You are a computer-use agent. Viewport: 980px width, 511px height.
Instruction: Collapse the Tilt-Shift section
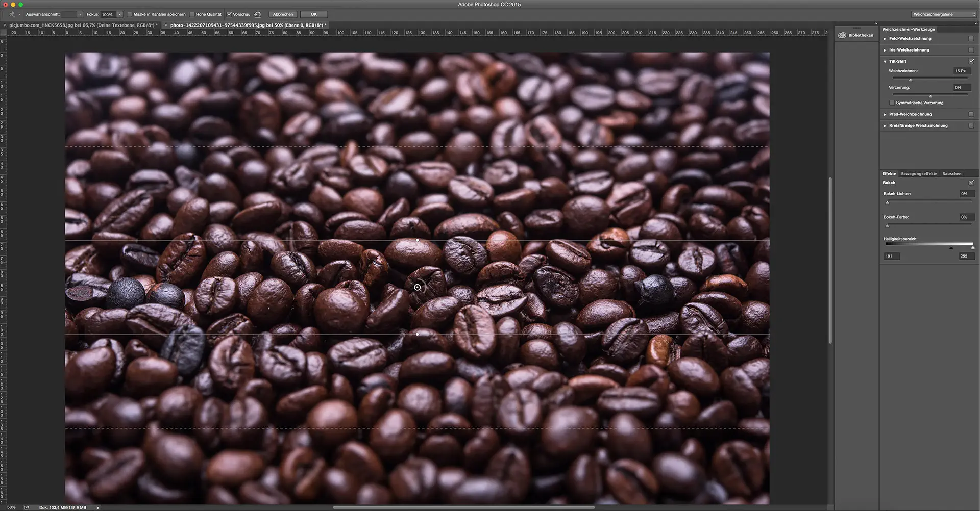(x=885, y=61)
